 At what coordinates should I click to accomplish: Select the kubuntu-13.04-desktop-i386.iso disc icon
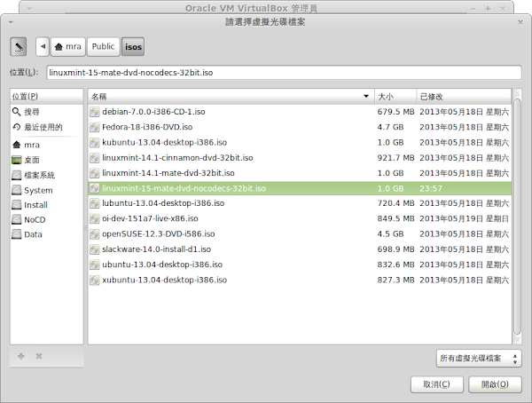(95, 142)
